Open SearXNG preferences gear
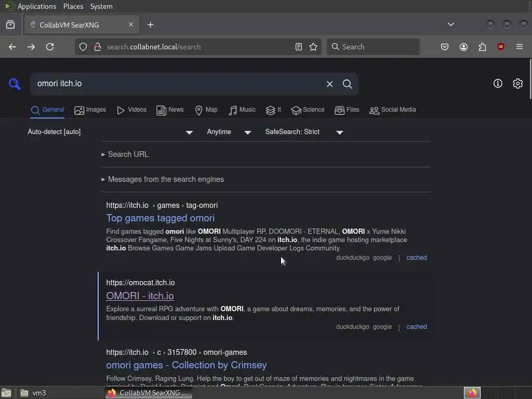 point(518,84)
